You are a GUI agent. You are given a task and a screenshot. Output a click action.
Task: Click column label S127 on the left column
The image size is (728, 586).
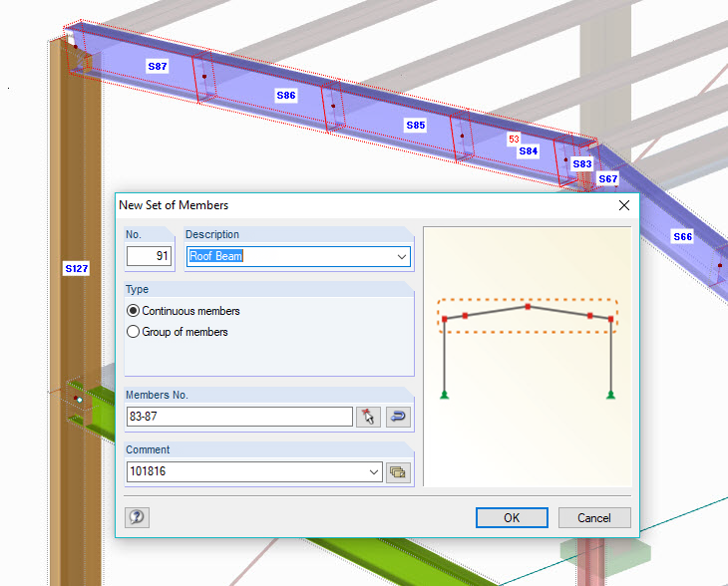pyautogui.click(x=77, y=268)
